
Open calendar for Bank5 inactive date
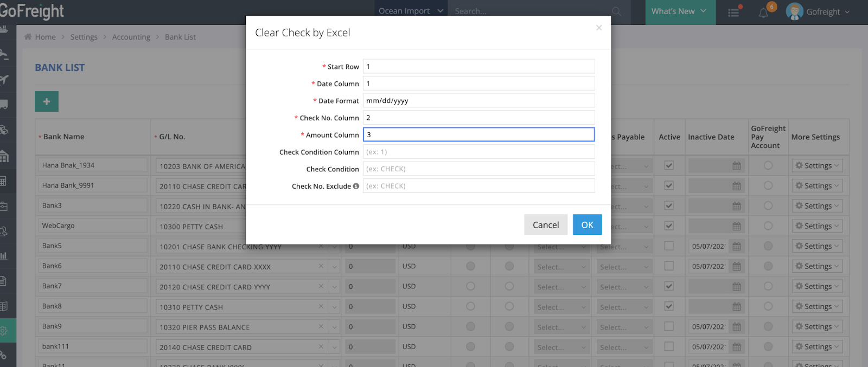coord(736,246)
